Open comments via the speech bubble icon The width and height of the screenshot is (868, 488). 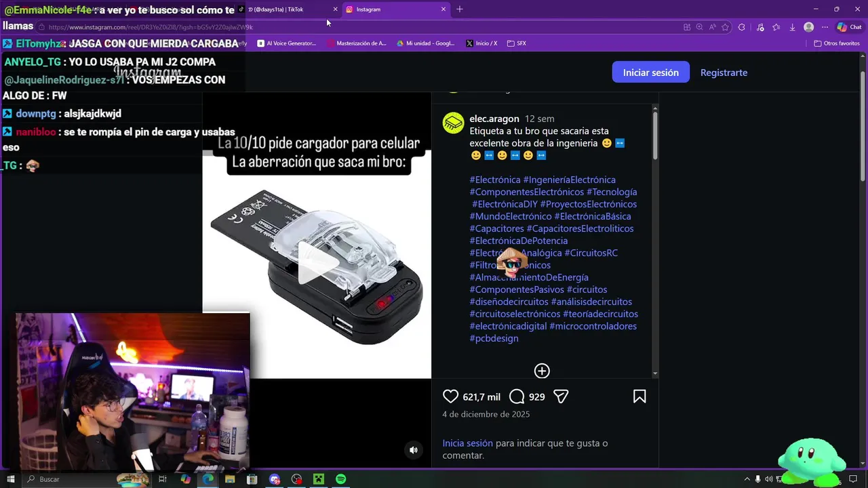(x=517, y=396)
